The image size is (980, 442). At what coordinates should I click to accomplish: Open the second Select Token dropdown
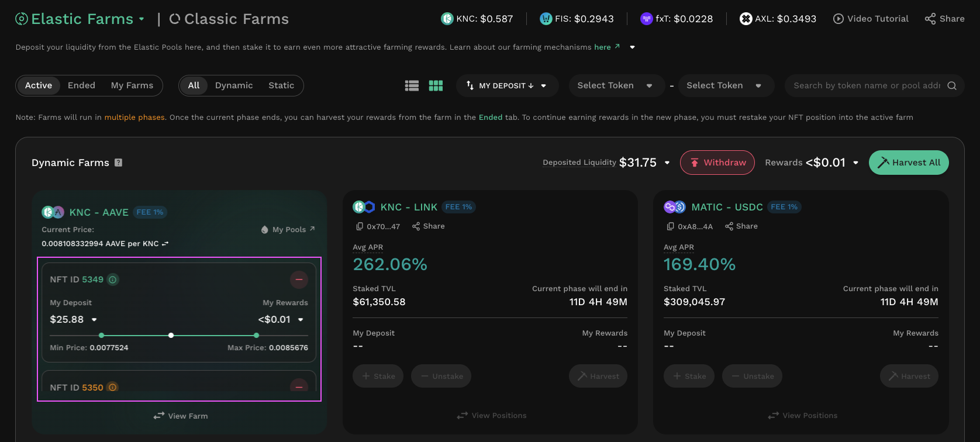pos(725,86)
